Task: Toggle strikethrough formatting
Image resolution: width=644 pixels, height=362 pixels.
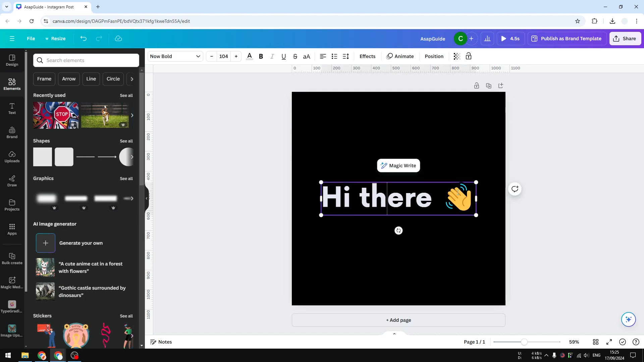Action: point(295,56)
